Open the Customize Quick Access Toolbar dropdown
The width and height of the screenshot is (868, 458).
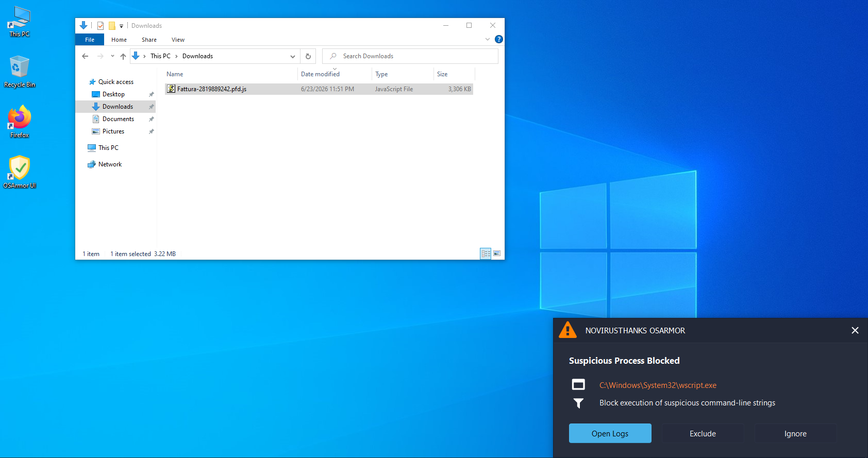(122, 26)
